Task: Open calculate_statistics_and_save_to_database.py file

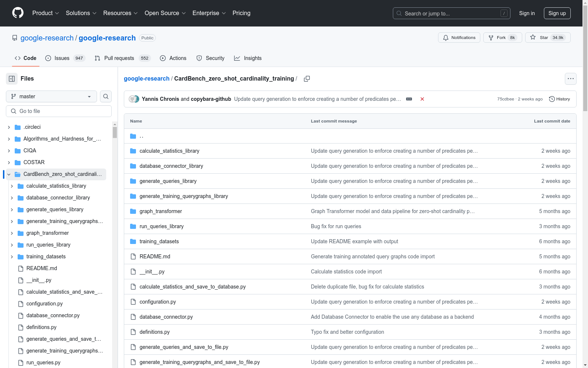Action: [193, 287]
